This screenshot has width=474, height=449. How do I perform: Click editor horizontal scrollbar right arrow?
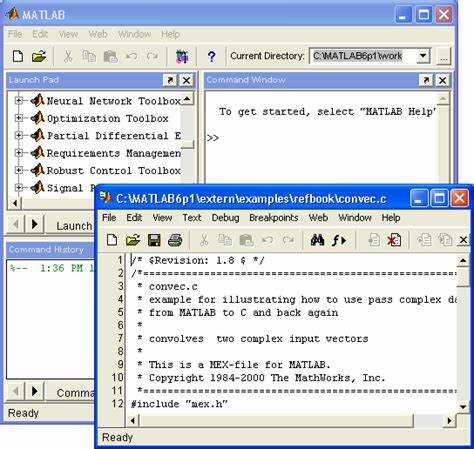tap(449, 421)
